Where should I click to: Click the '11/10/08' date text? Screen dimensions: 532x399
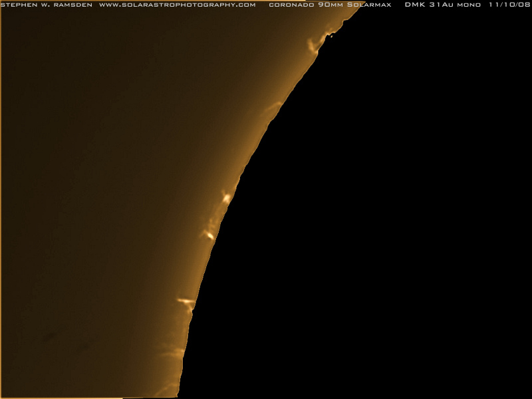(x=509, y=5)
